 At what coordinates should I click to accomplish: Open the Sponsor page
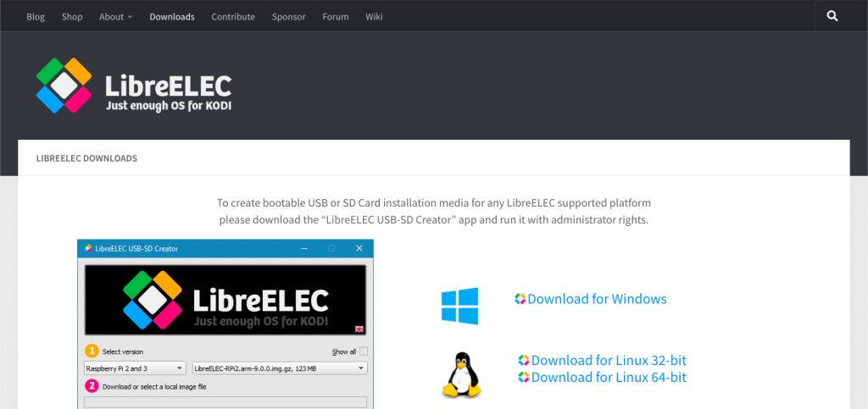click(x=288, y=17)
